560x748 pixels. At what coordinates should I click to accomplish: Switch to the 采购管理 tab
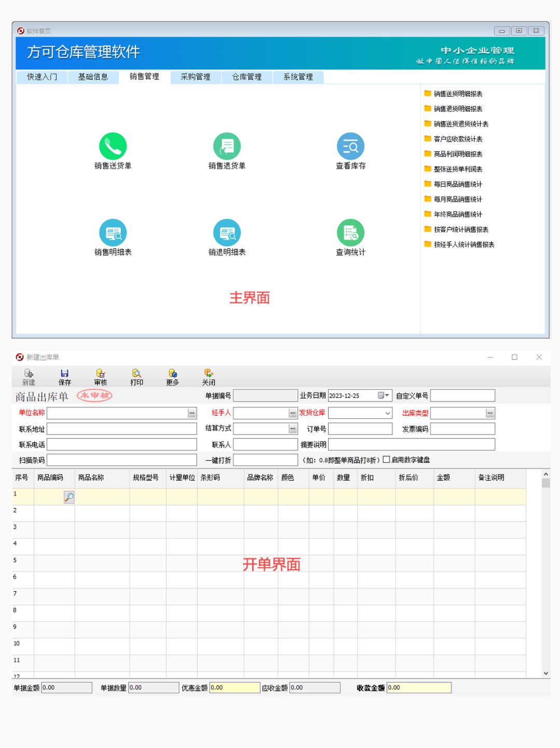click(195, 77)
